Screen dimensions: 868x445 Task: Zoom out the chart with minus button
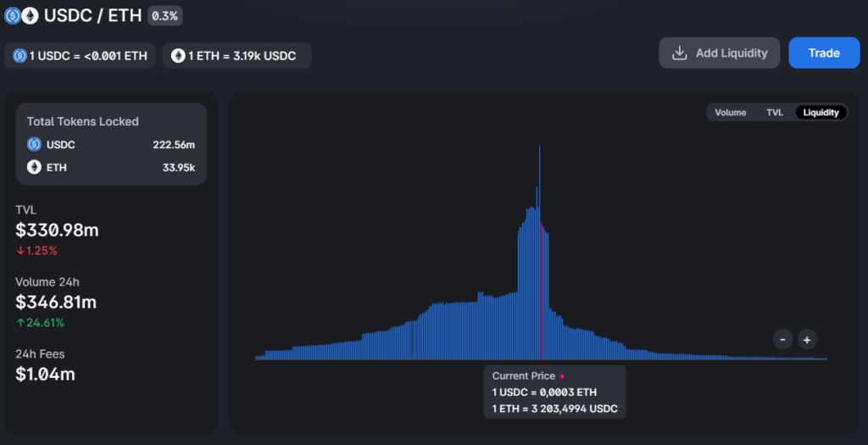783,340
